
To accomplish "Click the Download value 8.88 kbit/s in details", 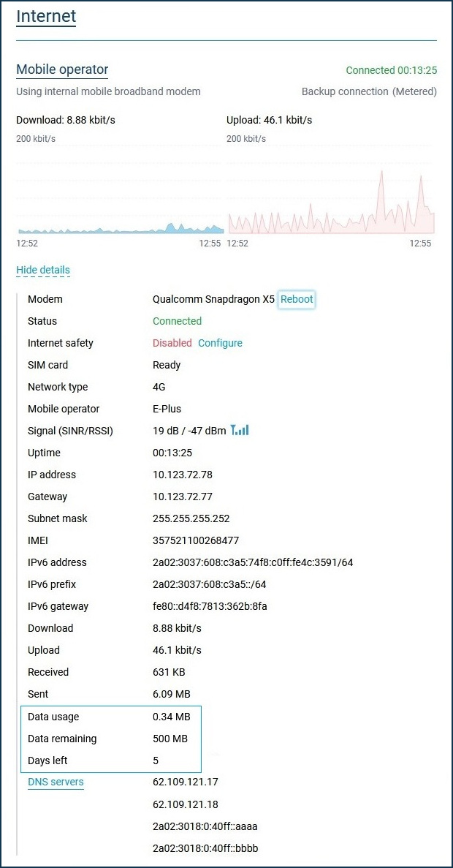I will (177, 628).
